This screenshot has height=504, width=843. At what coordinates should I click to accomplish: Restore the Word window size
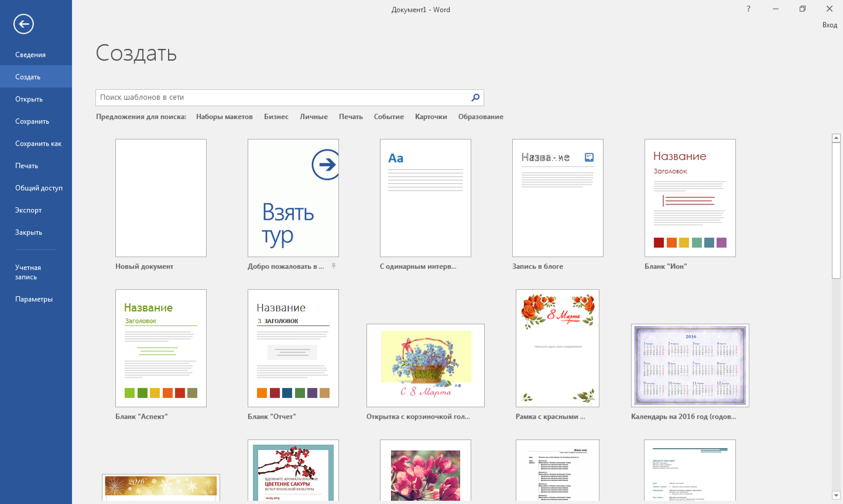[x=802, y=9]
